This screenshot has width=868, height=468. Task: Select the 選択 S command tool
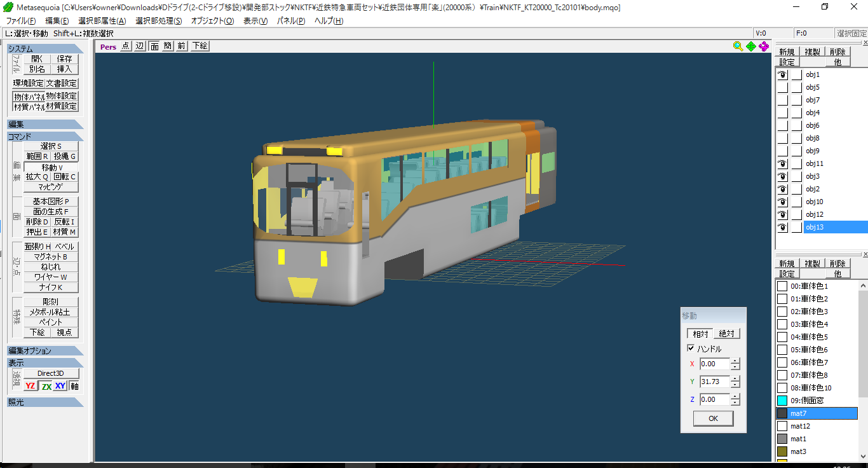(51, 146)
